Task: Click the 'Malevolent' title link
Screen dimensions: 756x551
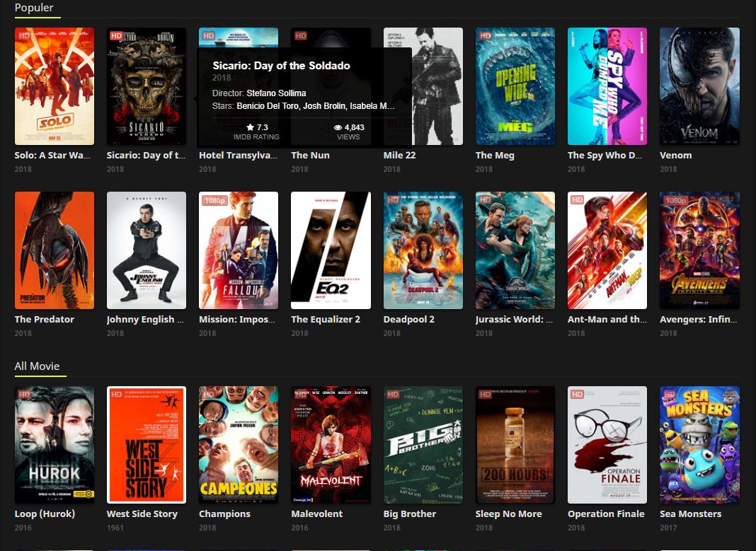Action: click(316, 514)
